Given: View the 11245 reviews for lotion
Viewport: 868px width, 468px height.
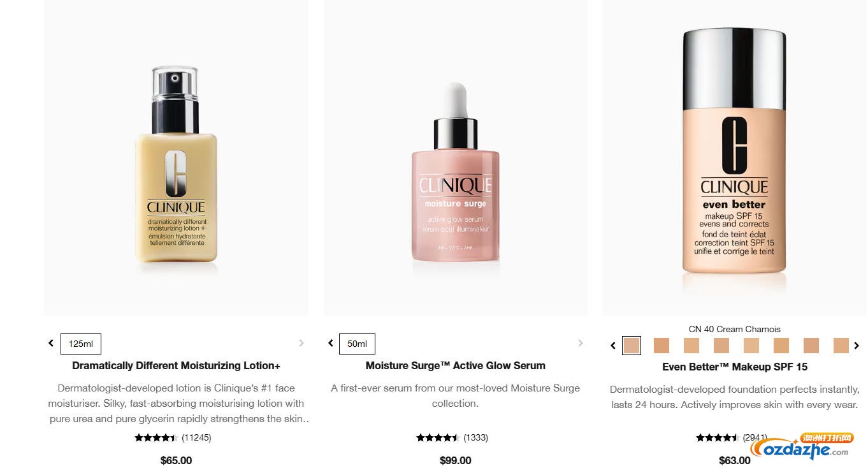Looking at the screenshot, I should [196, 437].
